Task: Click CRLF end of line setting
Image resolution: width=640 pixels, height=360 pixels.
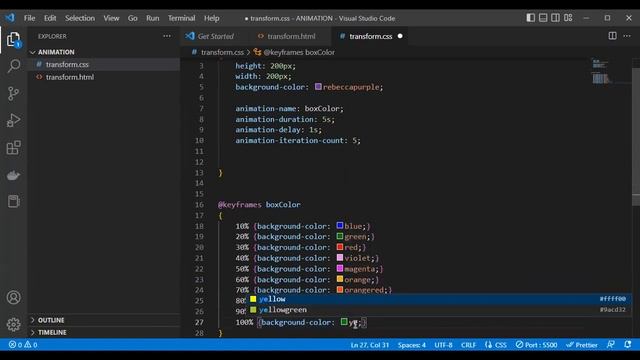Action: pyautogui.click(x=468, y=345)
